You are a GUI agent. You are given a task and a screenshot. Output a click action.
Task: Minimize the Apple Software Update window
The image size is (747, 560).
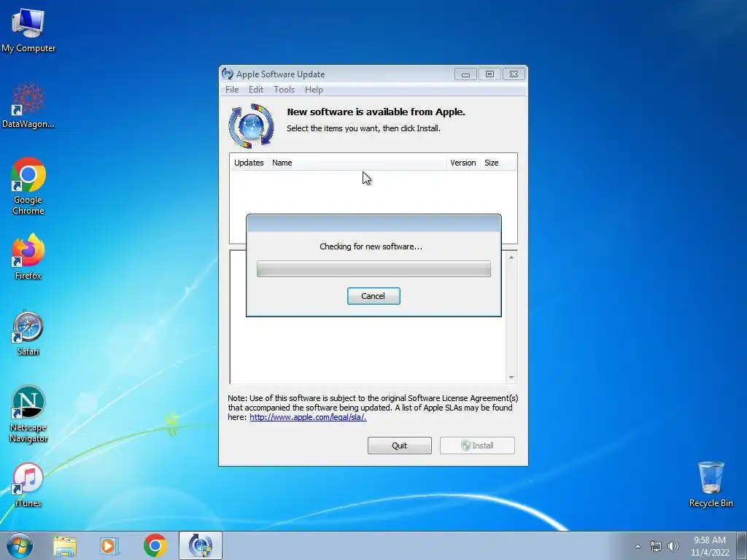tap(465, 74)
